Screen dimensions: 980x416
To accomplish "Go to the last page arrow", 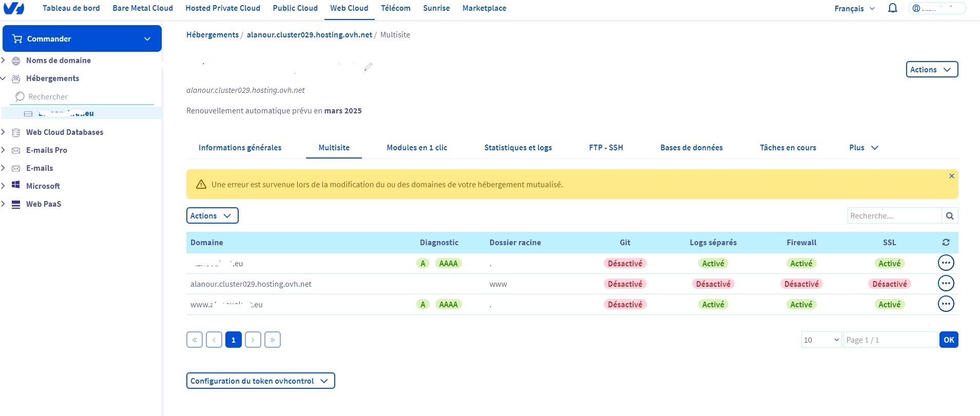I will (x=272, y=340).
